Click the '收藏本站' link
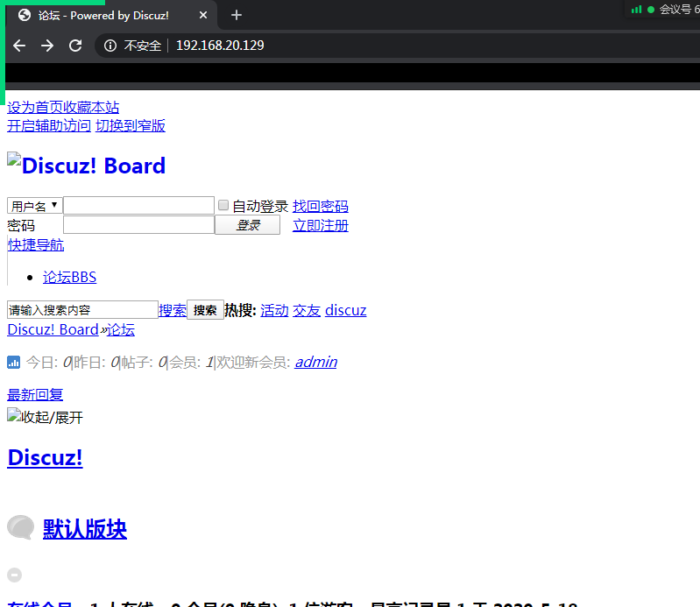700x607 pixels. pyautogui.click(x=91, y=107)
